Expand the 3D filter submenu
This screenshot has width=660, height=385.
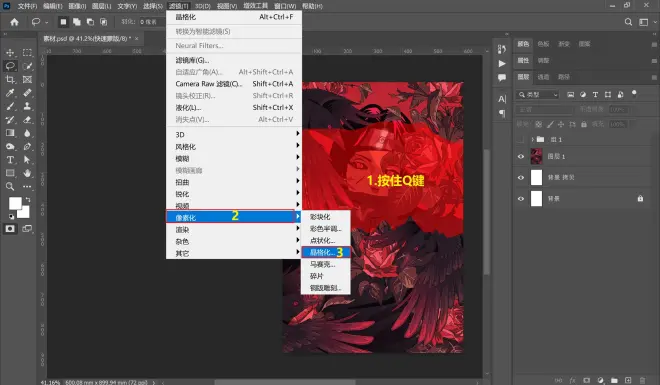233,135
